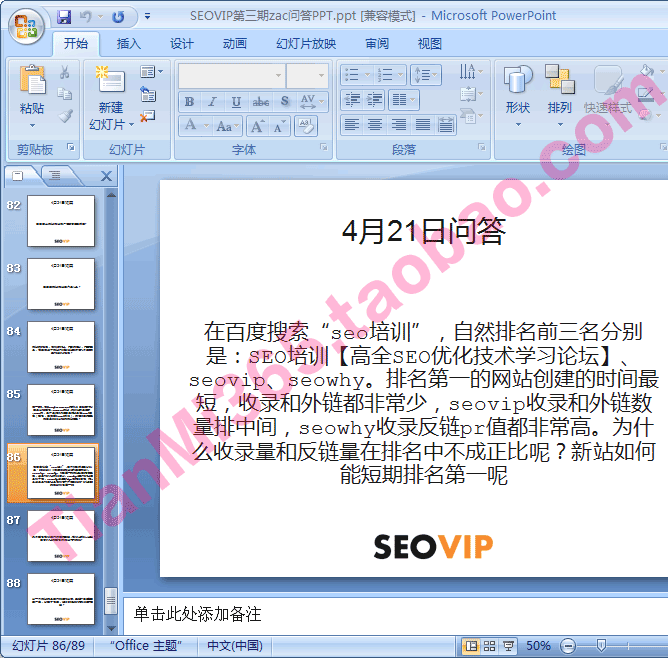Toggle Align Text Right

[399, 125]
